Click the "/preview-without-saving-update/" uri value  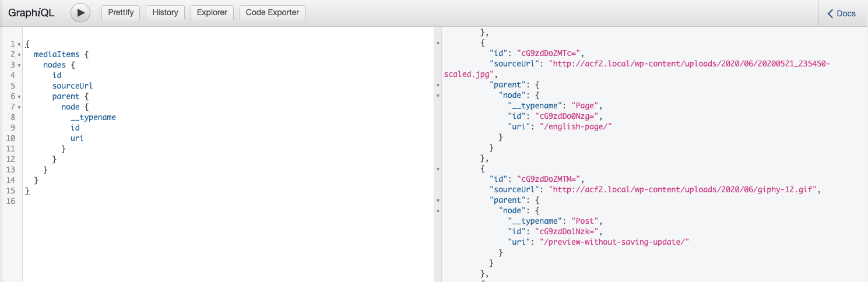614,242
